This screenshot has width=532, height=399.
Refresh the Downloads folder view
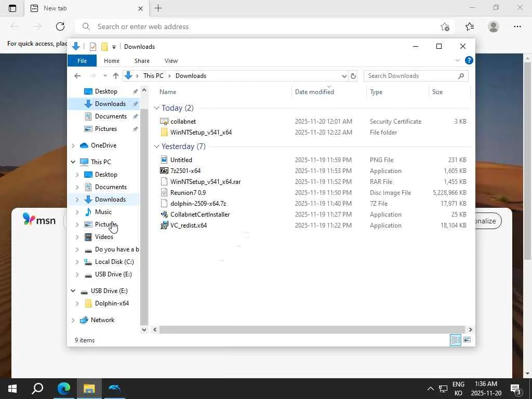click(x=353, y=76)
